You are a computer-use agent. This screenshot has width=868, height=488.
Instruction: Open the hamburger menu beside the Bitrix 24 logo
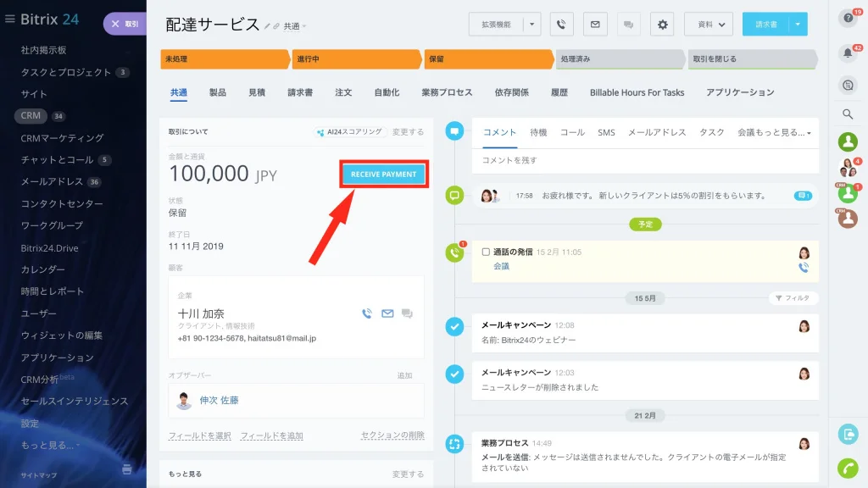(x=9, y=19)
